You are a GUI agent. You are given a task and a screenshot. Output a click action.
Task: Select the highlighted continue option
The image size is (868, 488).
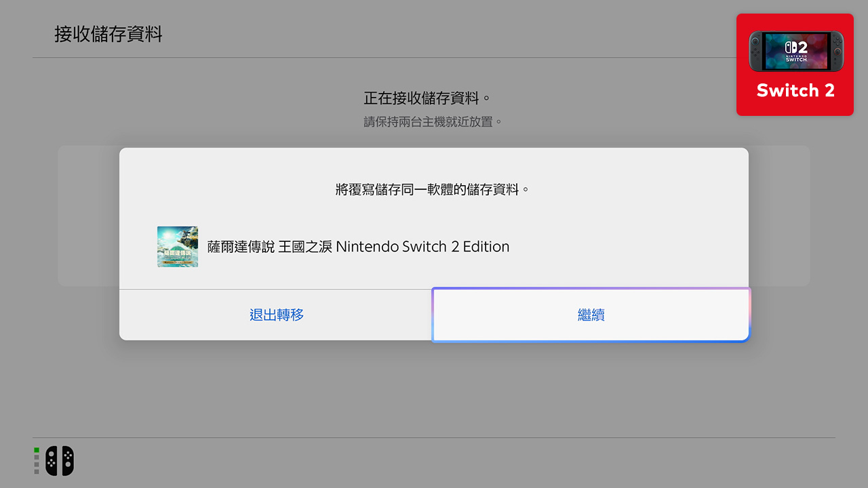click(x=591, y=314)
